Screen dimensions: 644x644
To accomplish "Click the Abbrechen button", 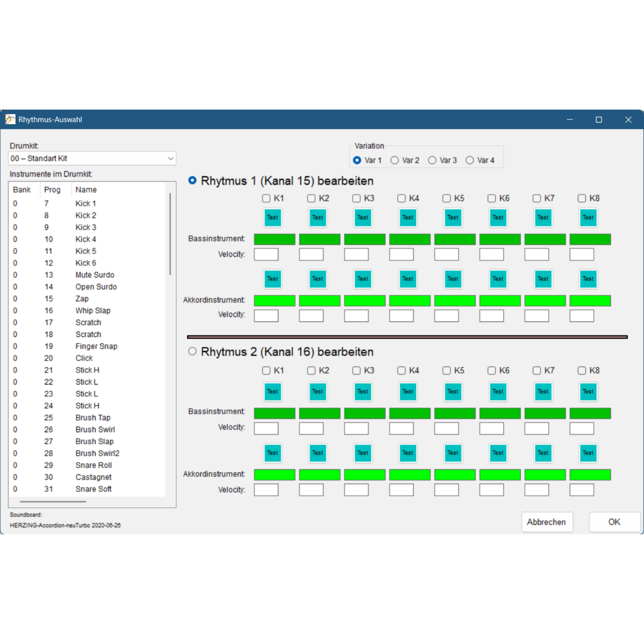I will (546, 522).
